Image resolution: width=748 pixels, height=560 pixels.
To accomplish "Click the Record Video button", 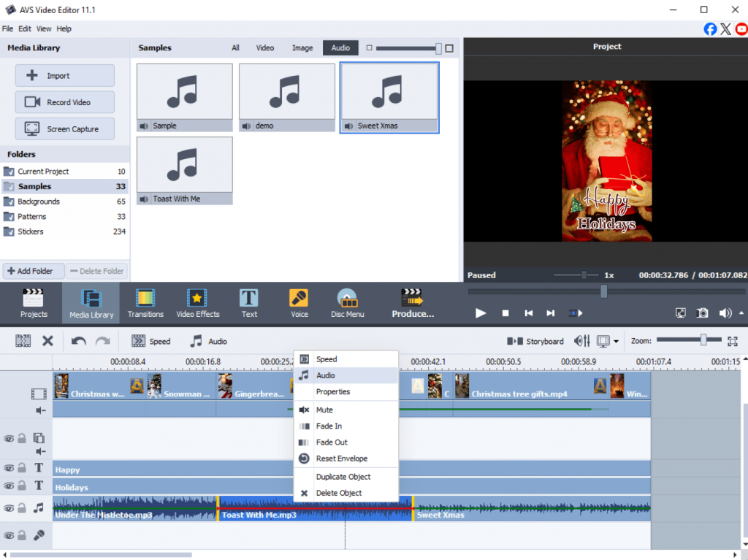I will pyautogui.click(x=65, y=102).
